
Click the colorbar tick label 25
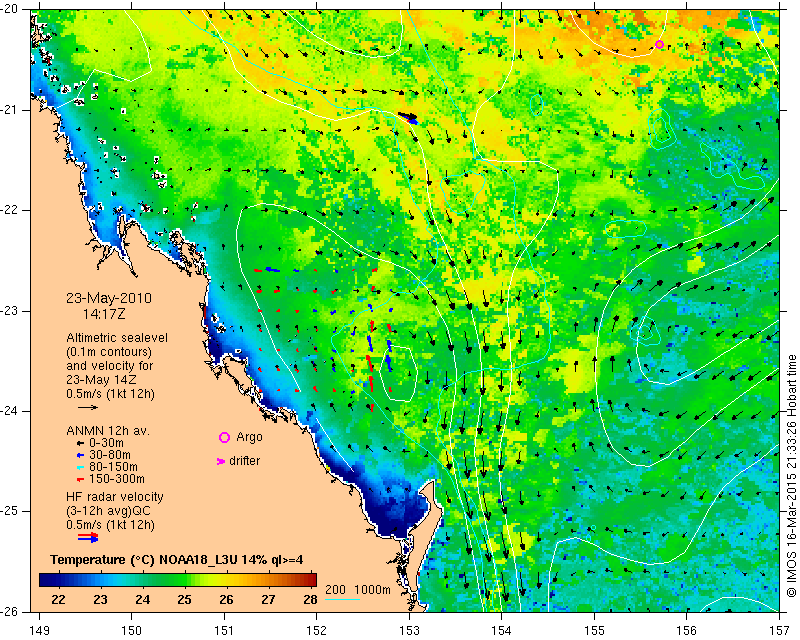184,600
